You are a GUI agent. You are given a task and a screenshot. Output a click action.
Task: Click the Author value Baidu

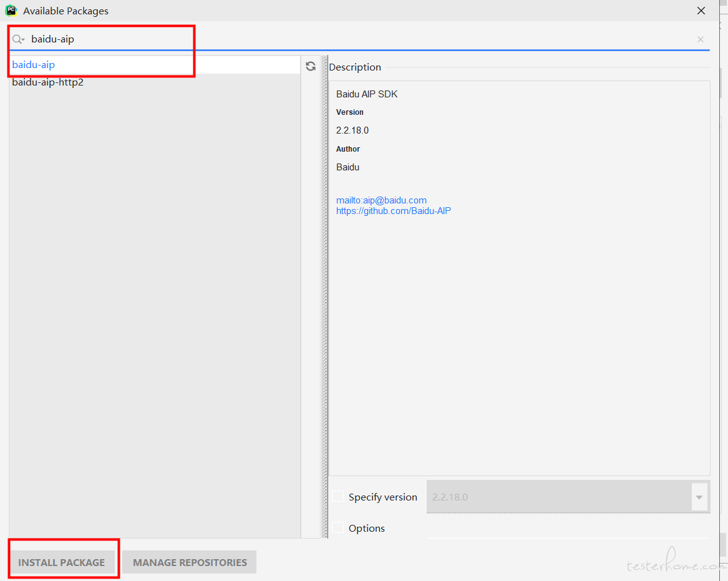pos(347,167)
